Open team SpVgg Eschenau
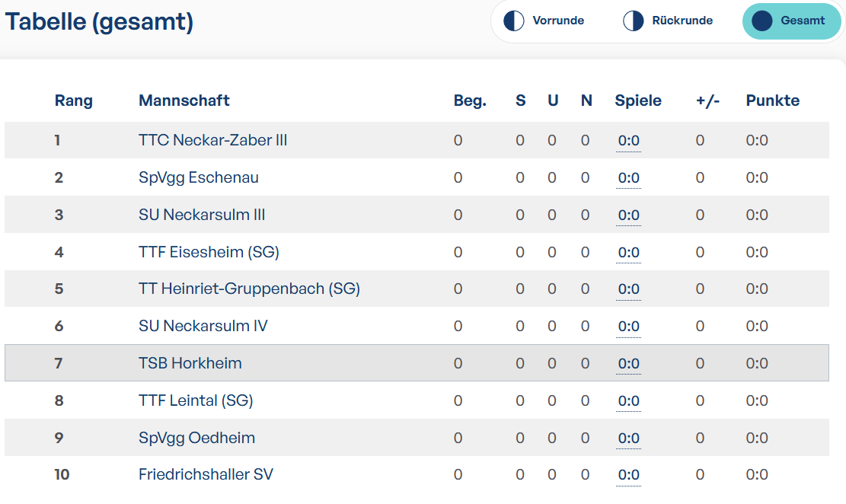 (199, 177)
